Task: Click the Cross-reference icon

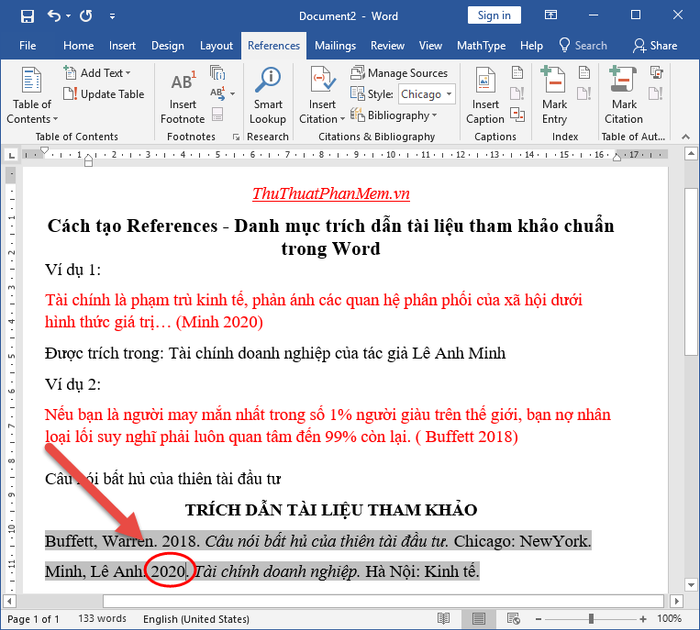Action: (x=517, y=115)
